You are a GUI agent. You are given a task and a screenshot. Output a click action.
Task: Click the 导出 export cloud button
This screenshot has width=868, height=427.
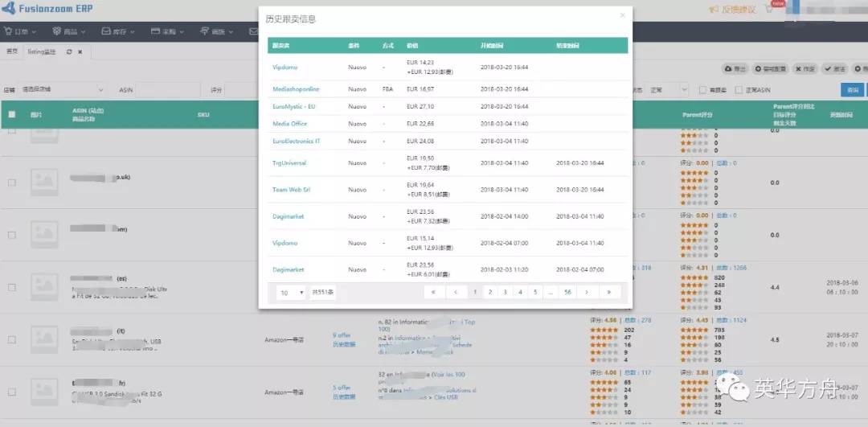735,68
